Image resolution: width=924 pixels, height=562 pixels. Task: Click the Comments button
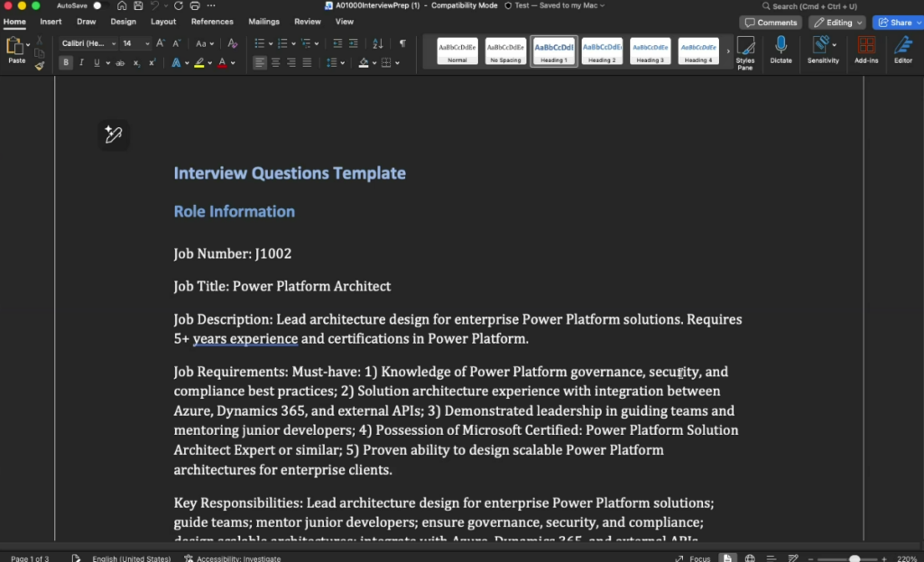770,23
